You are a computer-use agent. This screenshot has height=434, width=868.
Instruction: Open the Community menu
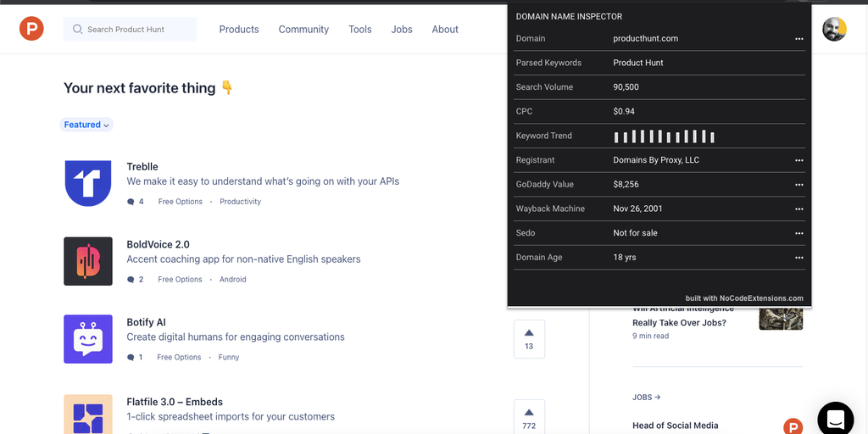(x=303, y=29)
